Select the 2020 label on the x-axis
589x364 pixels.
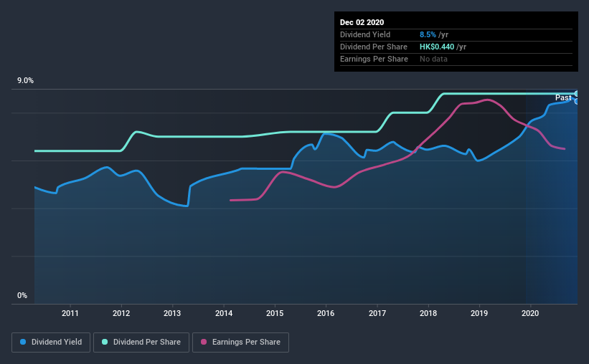(x=530, y=313)
